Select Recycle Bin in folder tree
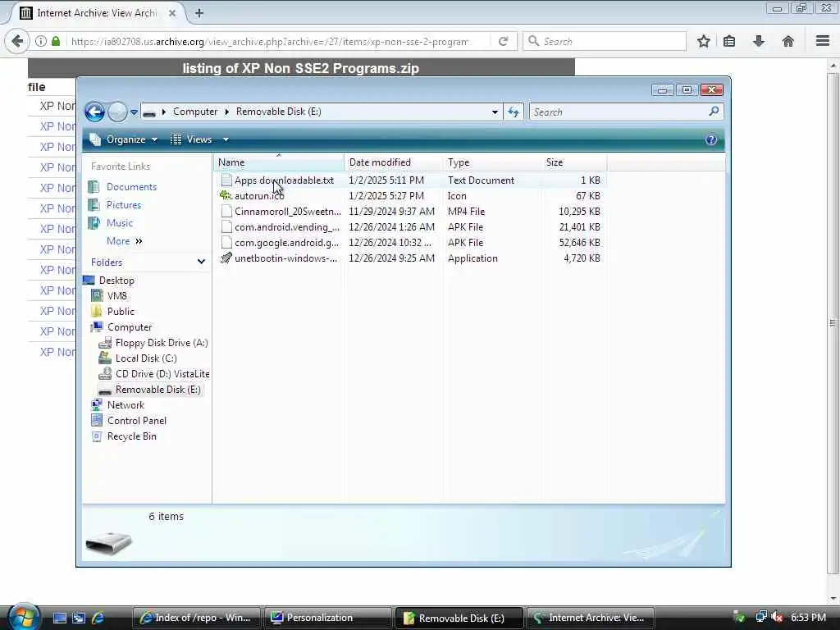Image resolution: width=840 pixels, height=630 pixels. [132, 436]
